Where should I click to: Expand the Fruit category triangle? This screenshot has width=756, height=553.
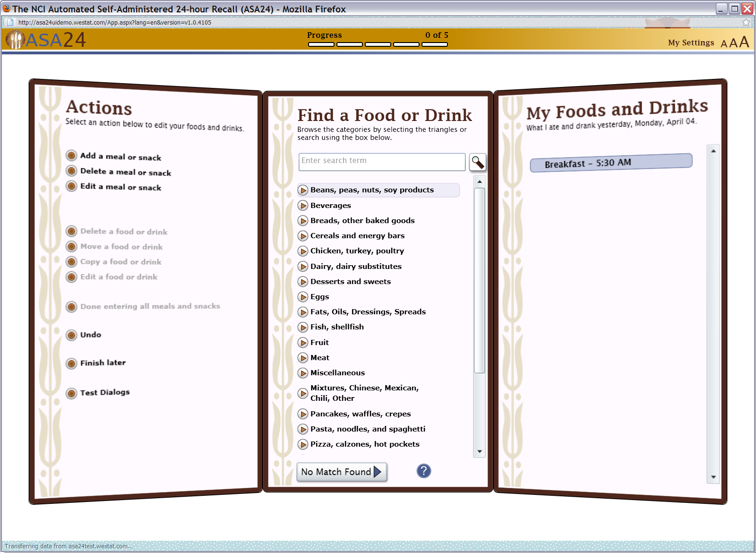pos(303,343)
